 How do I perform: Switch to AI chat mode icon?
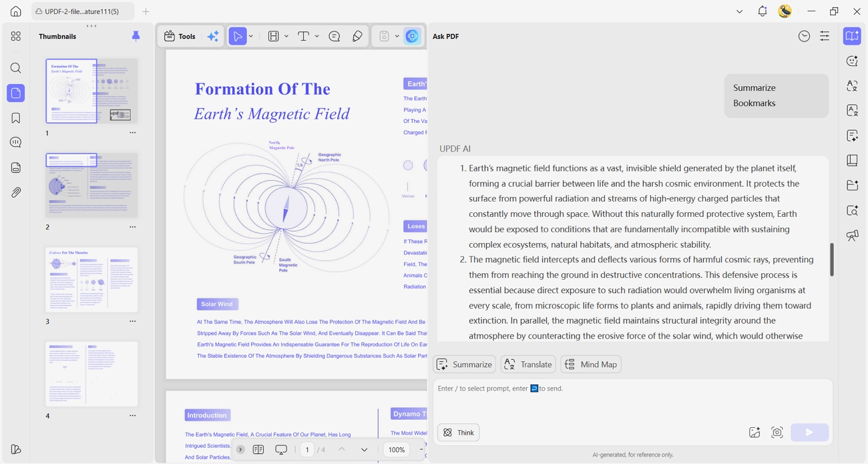click(x=853, y=61)
